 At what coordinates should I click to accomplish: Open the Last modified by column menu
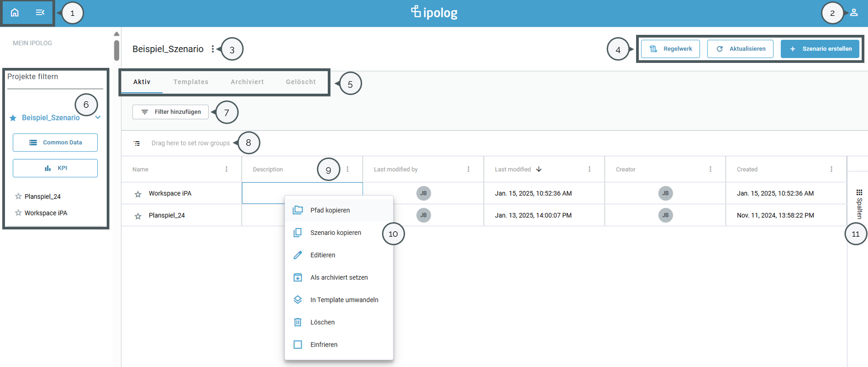point(468,169)
